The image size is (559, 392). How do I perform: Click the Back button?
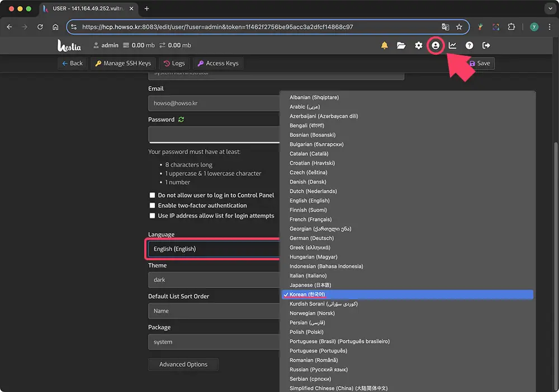(72, 63)
